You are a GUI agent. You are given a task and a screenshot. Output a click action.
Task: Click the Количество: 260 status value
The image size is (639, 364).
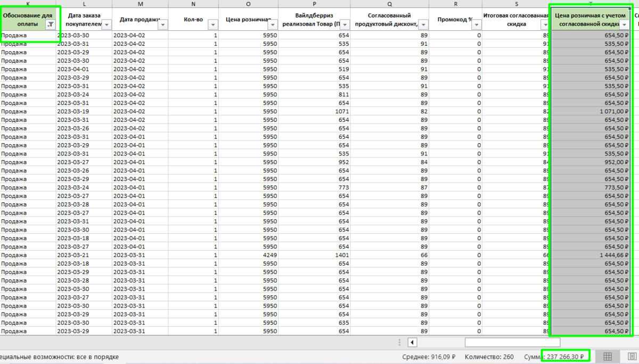tap(489, 357)
